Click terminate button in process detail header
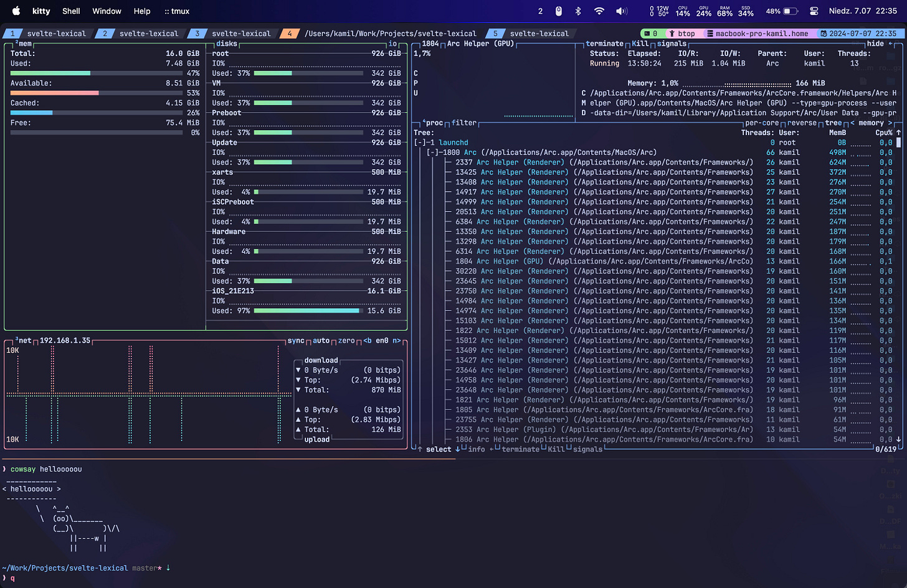 pos(604,44)
